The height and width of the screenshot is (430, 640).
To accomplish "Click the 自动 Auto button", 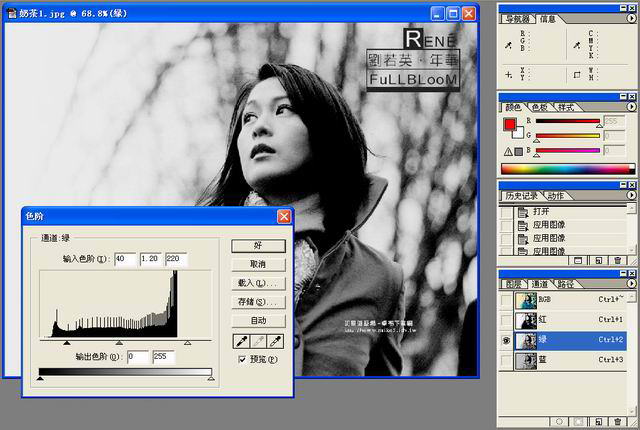I will (x=258, y=320).
